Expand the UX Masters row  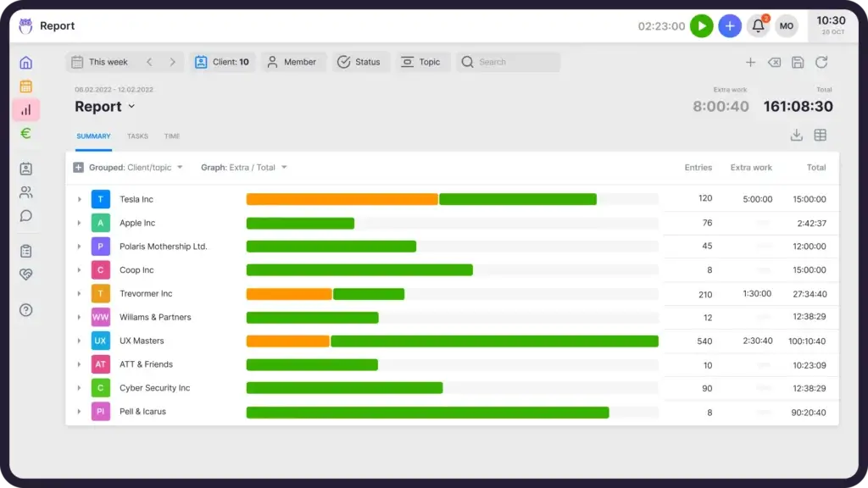pyautogui.click(x=79, y=341)
